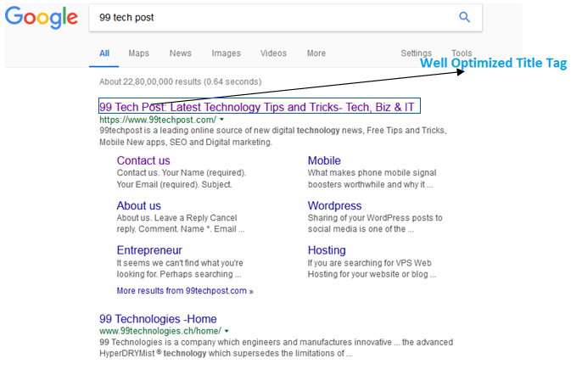The image size is (582, 392).
Task: Switch to the Maps tab
Action: [139, 53]
